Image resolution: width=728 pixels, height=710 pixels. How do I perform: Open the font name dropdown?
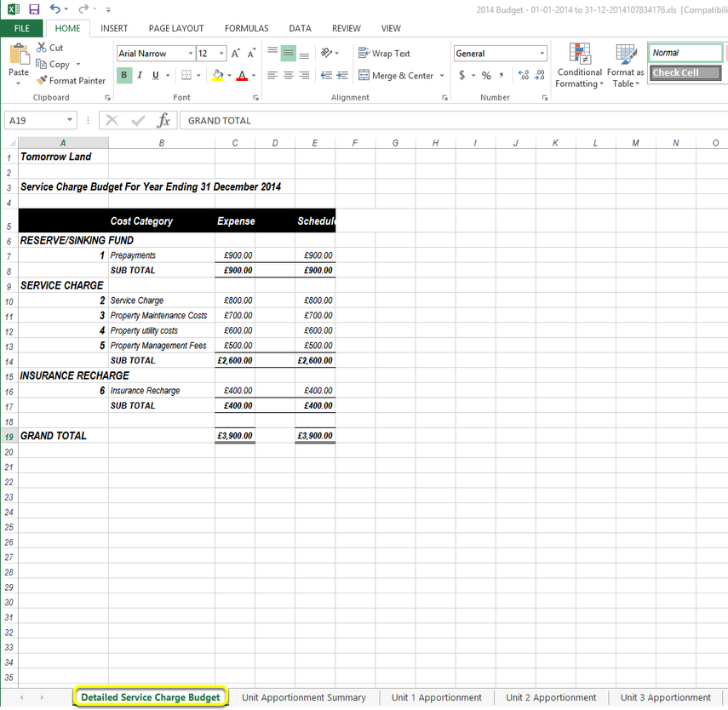[191, 54]
